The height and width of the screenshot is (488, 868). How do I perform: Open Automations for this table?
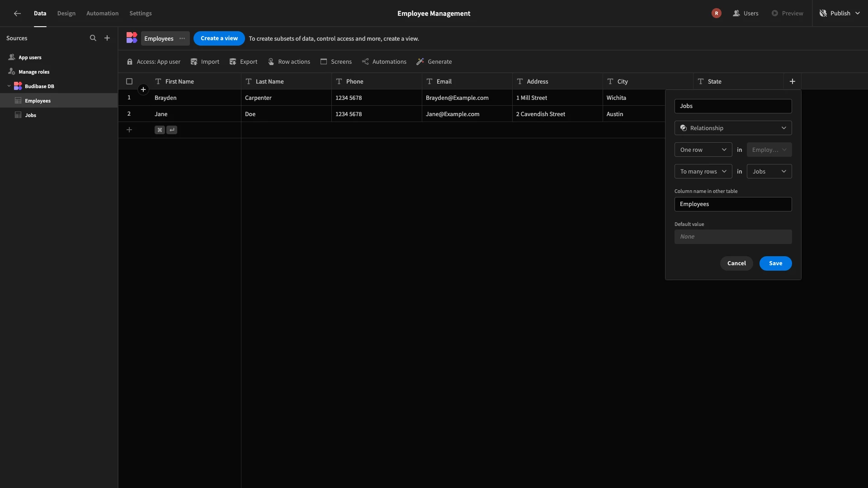[384, 62]
